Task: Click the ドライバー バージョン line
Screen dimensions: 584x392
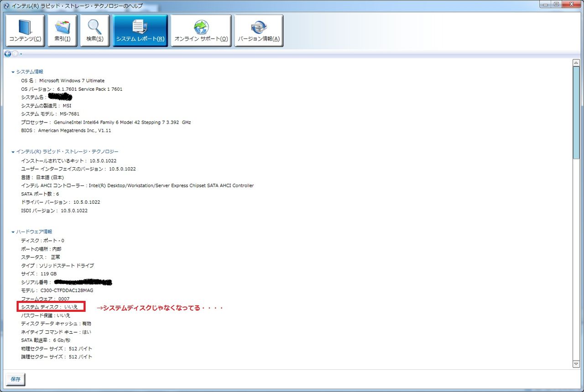Action: (61, 202)
